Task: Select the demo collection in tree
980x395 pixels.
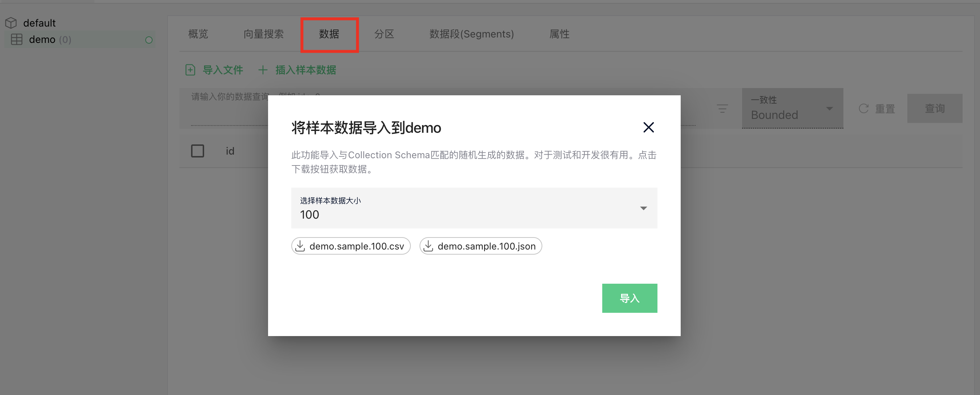Action: 42,40
